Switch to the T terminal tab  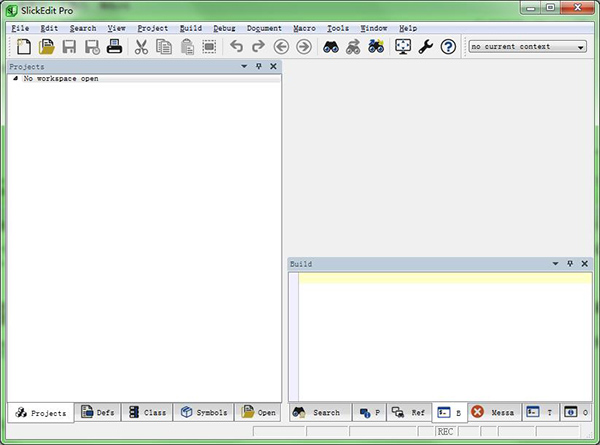pyautogui.click(x=540, y=412)
